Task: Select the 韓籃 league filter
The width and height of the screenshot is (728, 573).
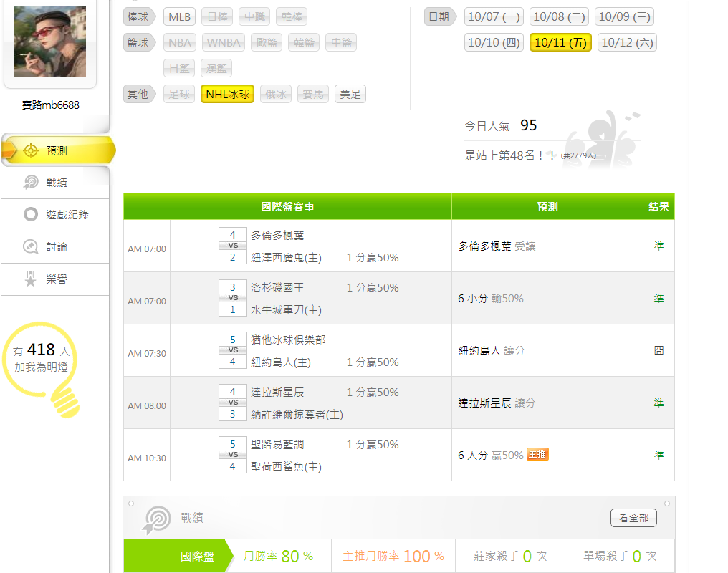Action: [304, 43]
